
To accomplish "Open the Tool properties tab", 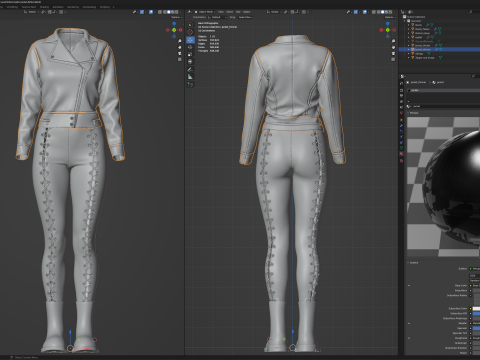I will point(401,83).
